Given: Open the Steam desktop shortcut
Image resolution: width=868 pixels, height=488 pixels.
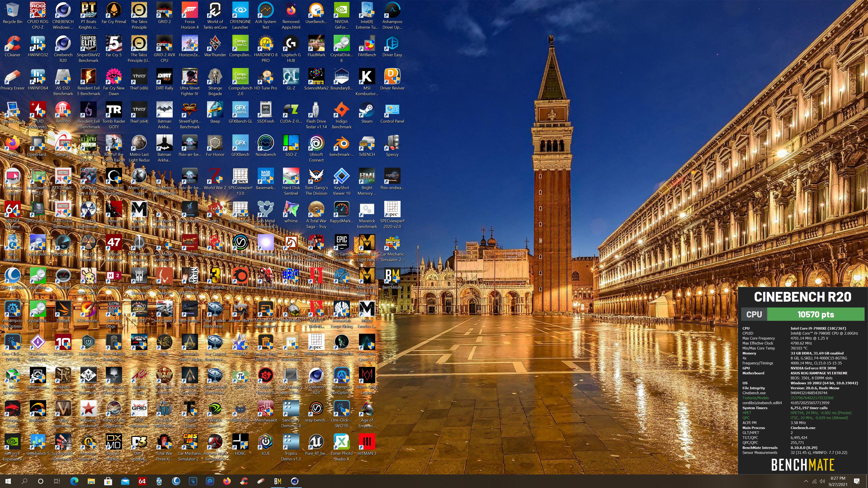Looking at the screenshot, I should [x=367, y=113].
